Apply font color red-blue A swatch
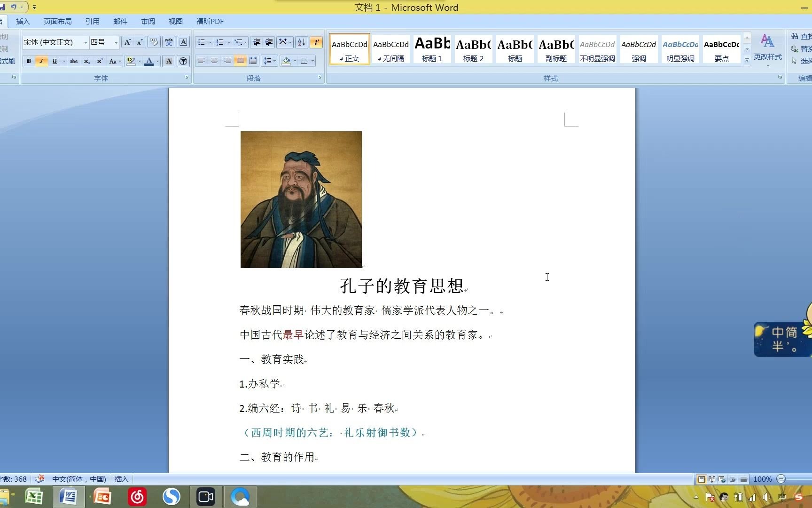Image resolution: width=812 pixels, height=508 pixels. 149,61
